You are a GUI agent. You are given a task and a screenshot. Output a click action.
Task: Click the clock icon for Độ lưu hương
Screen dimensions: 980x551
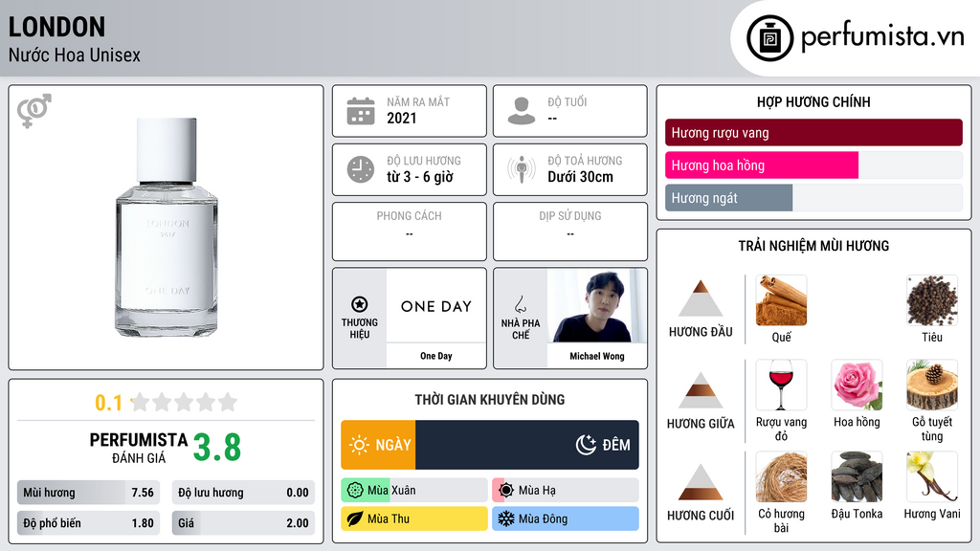(x=361, y=169)
